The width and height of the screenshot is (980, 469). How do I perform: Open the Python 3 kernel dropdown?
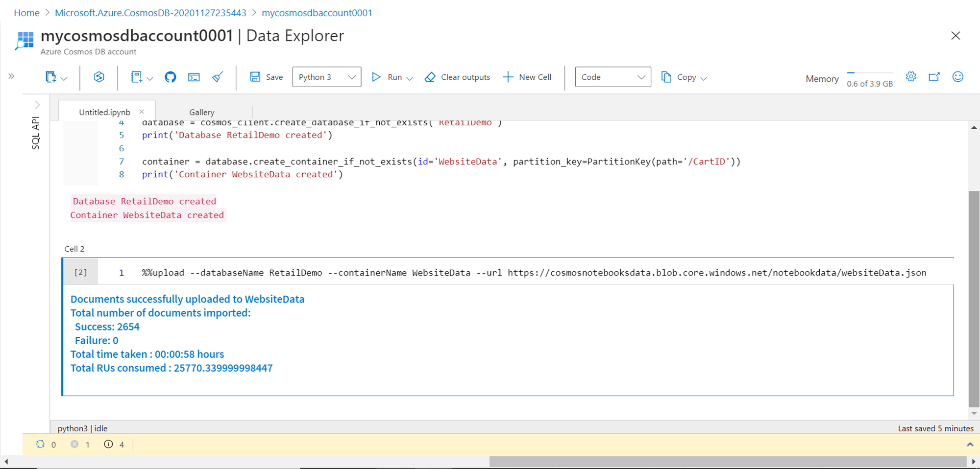point(327,77)
